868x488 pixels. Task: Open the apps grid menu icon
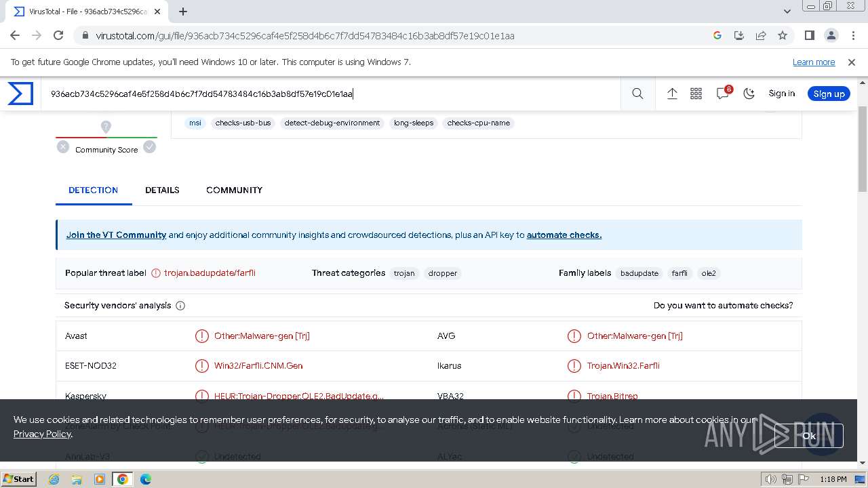[696, 94]
